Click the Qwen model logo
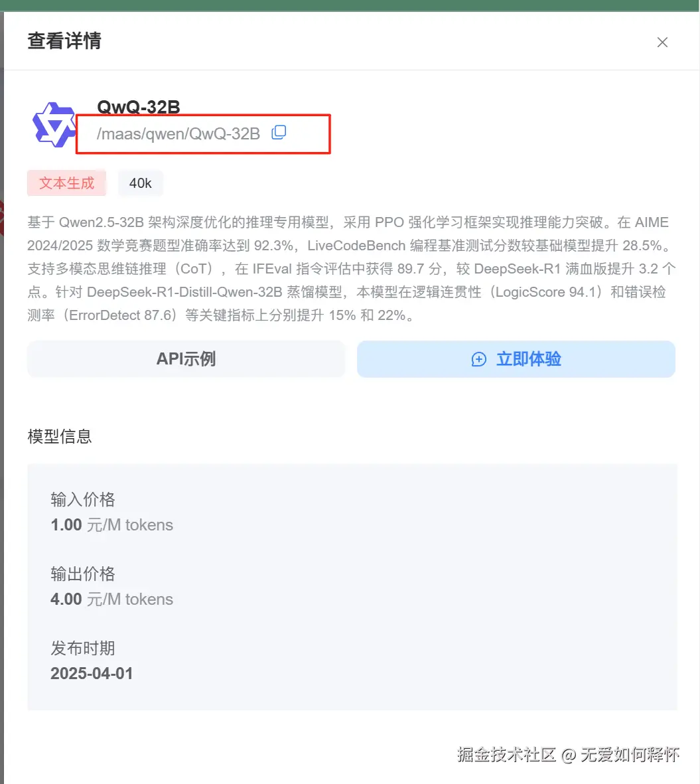The width and height of the screenshot is (700, 784). [54, 125]
